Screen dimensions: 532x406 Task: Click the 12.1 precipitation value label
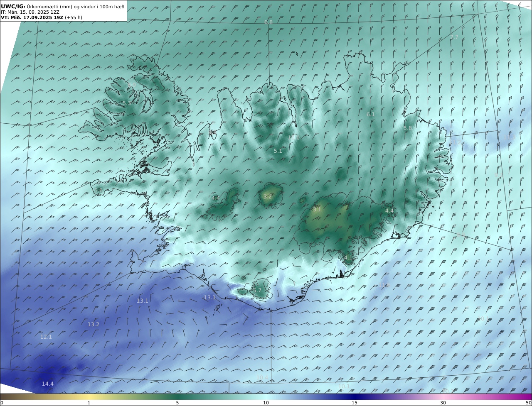point(46,337)
